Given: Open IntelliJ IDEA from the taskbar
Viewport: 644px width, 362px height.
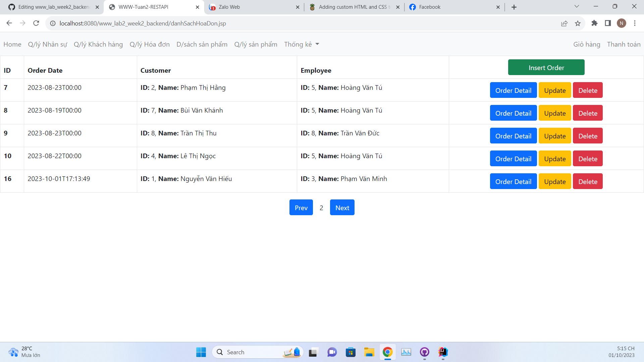Looking at the screenshot, I should tap(442, 352).
